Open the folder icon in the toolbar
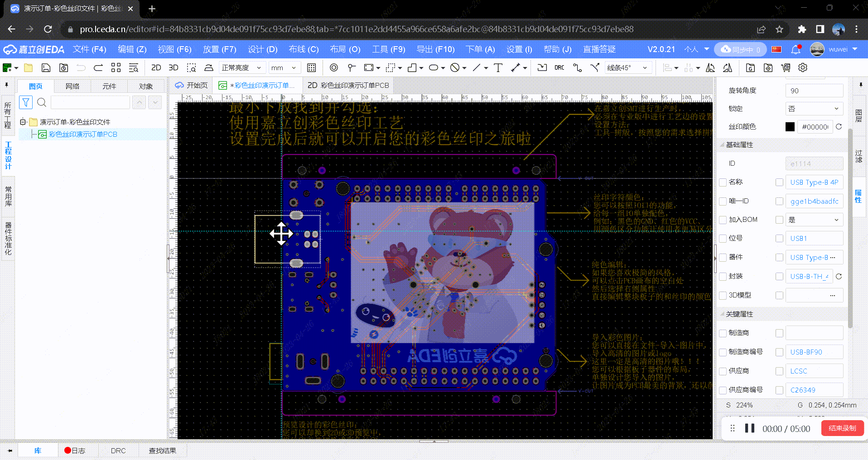 (x=29, y=68)
